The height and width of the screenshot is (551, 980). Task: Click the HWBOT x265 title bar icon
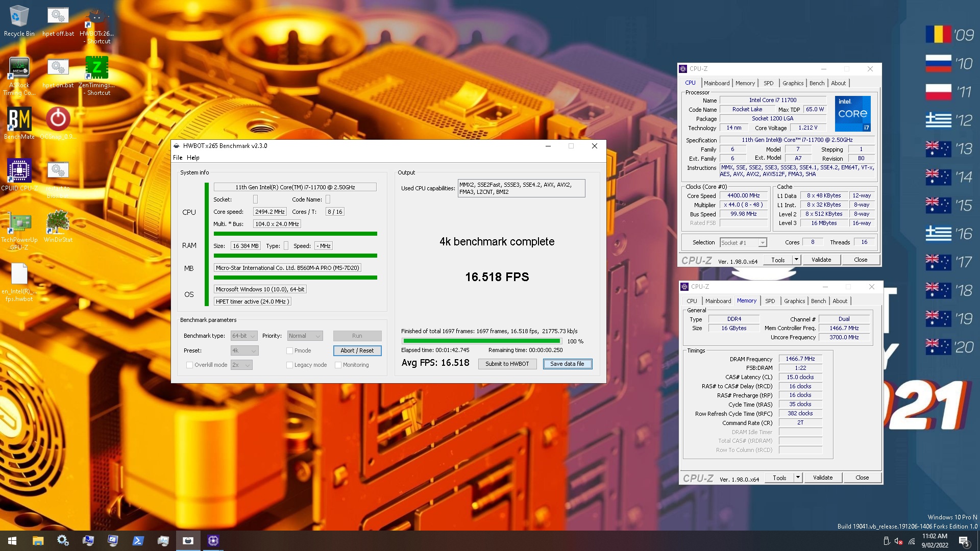[177, 146]
